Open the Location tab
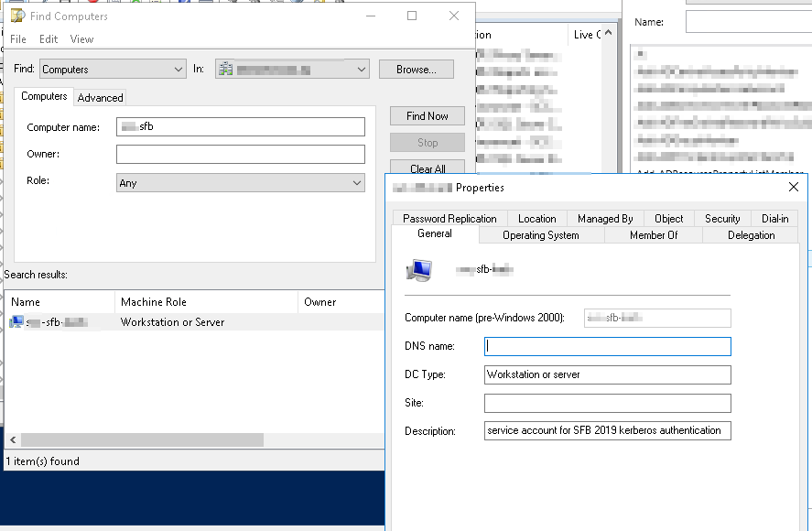Viewport: 812px width, 531px height. pos(537,219)
